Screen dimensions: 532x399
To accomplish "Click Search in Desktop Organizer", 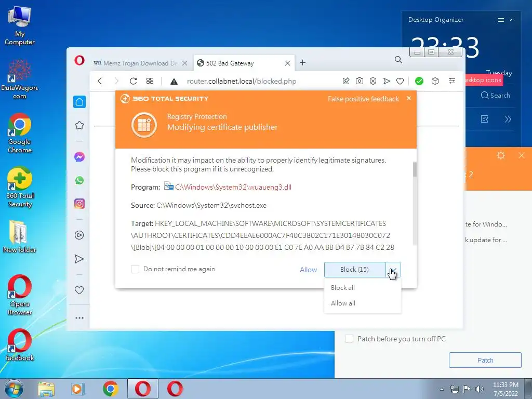I will click(x=495, y=96).
